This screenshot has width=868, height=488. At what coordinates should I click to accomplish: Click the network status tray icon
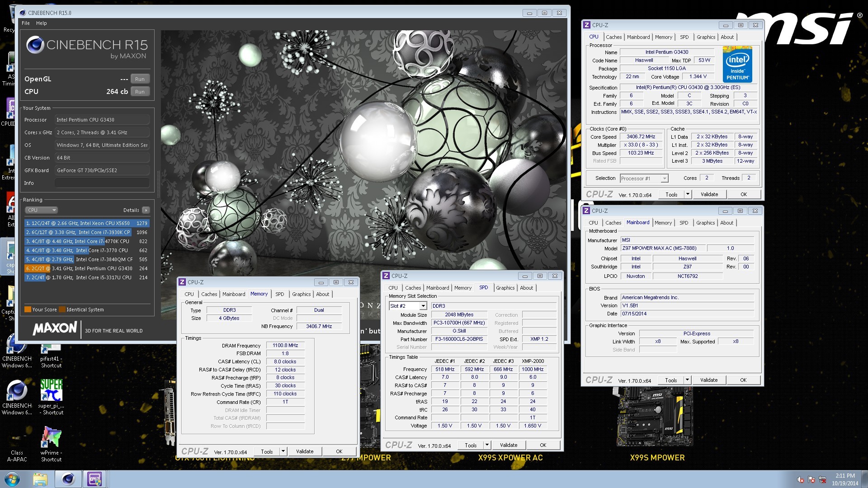pyautogui.click(x=822, y=479)
